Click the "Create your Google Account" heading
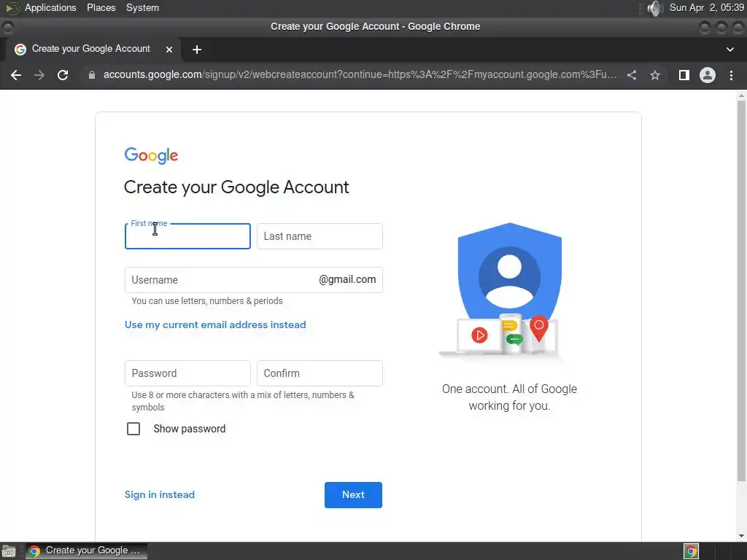The image size is (747, 560). click(x=236, y=187)
